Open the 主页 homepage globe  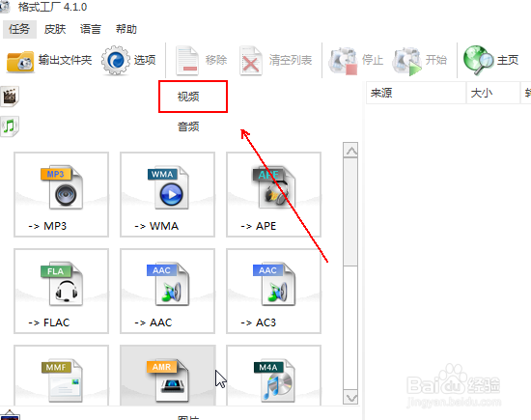click(491, 61)
